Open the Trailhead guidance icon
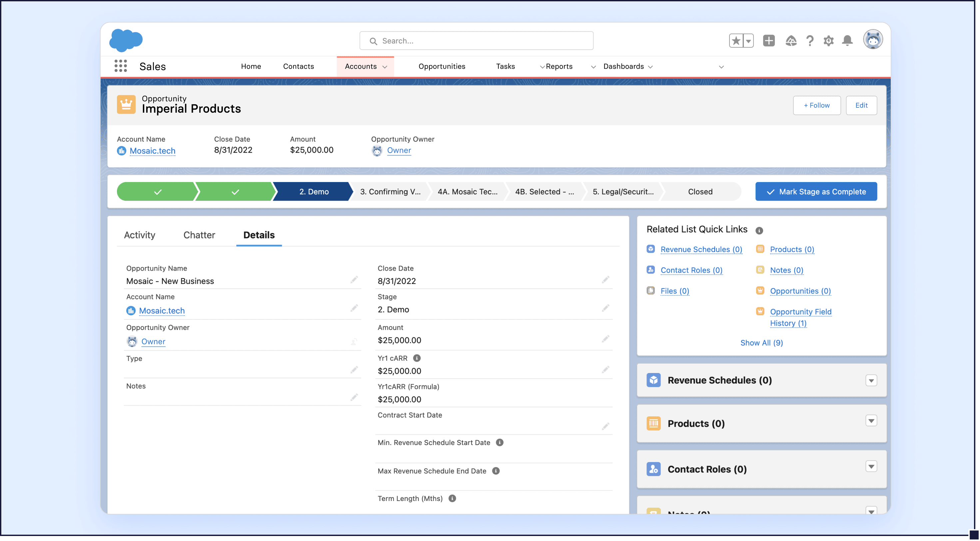The height and width of the screenshot is (541, 980). pyautogui.click(x=790, y=41)
